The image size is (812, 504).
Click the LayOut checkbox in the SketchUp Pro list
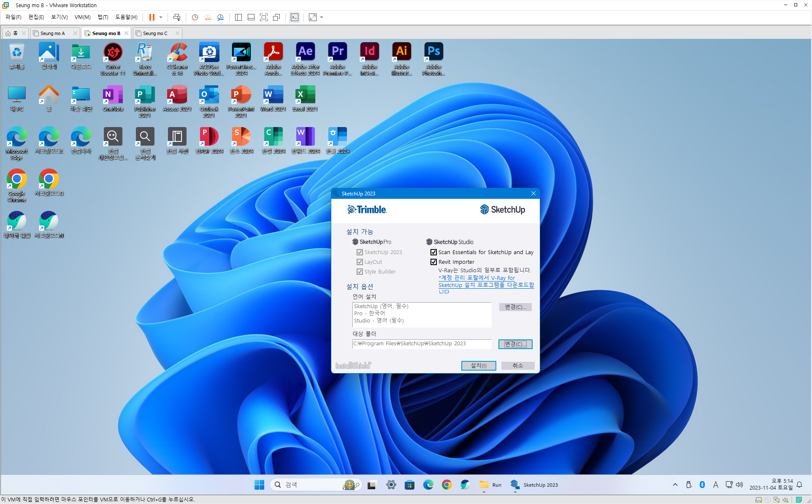tap(360, 262)
